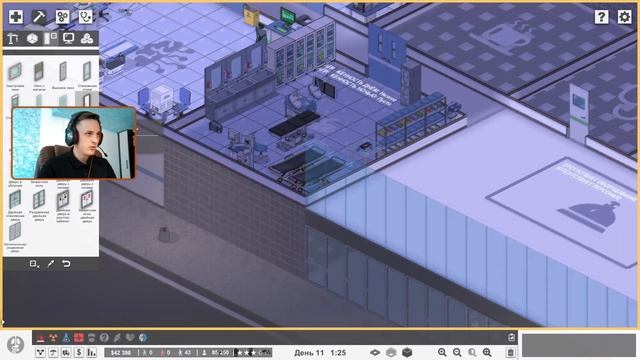
Task: Switch to the stacked objects tab
Action: (x=87, y=39)
